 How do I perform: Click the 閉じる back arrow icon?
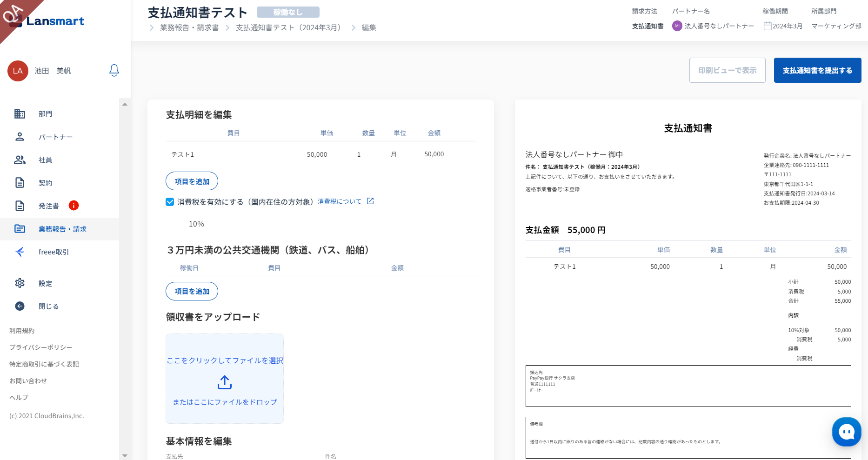coord(20,306)
